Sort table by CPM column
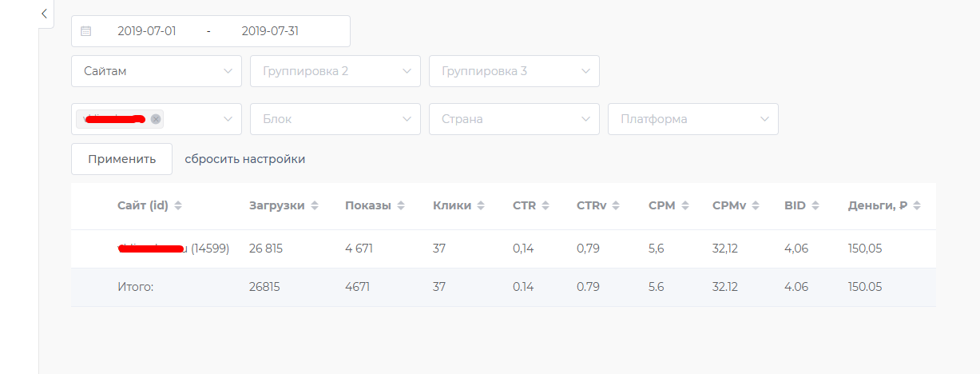The width and height of the screenshot is (980, 374). [685, 205]
